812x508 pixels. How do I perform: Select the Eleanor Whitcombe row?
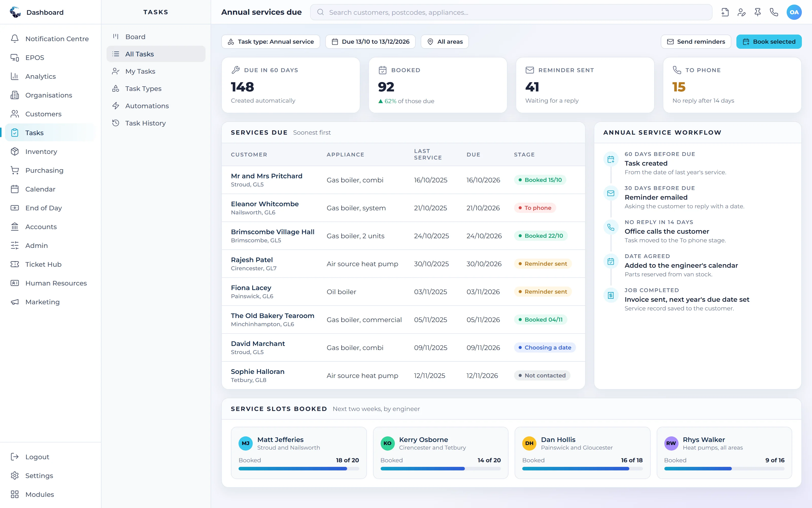pos(403,208)
